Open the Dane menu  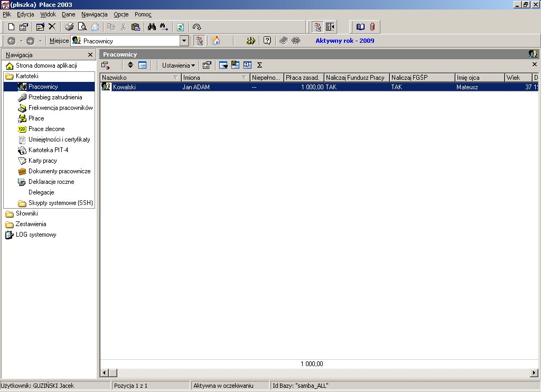coord(68,14)
